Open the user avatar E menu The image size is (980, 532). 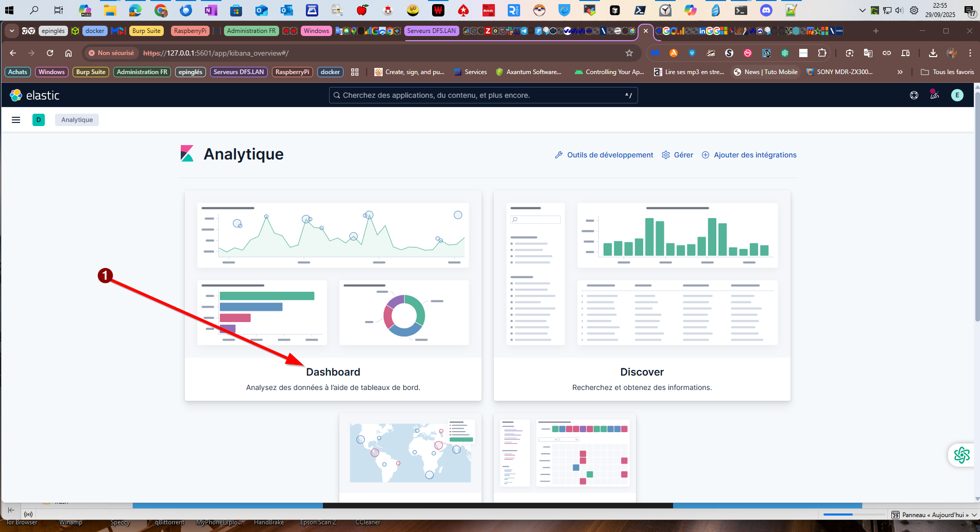pos(957,95)
